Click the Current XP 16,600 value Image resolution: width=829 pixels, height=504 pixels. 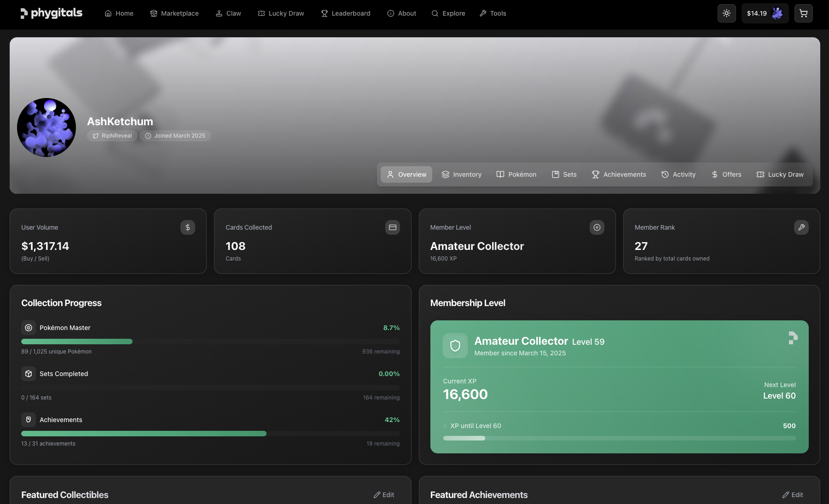click(465, 394)
